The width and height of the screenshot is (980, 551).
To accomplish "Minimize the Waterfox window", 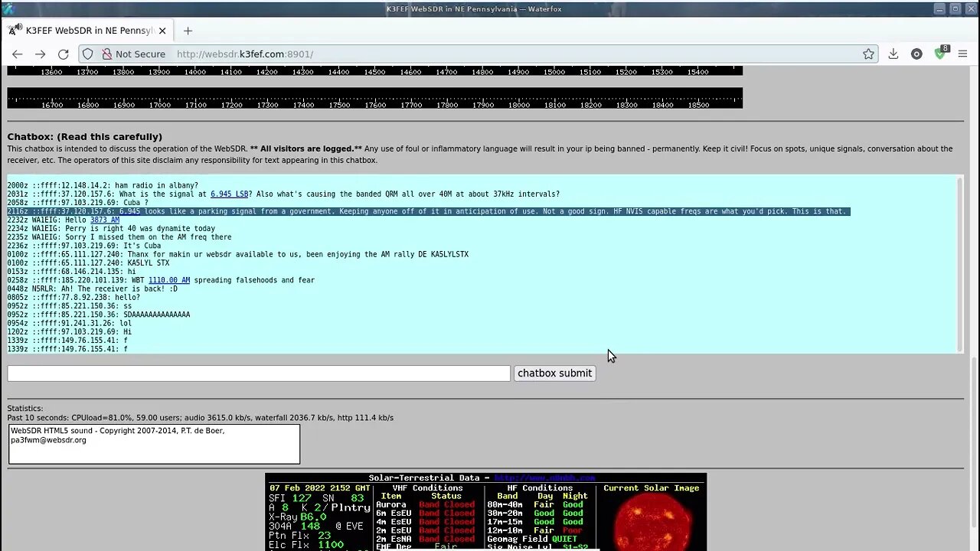I will point(939,9).
